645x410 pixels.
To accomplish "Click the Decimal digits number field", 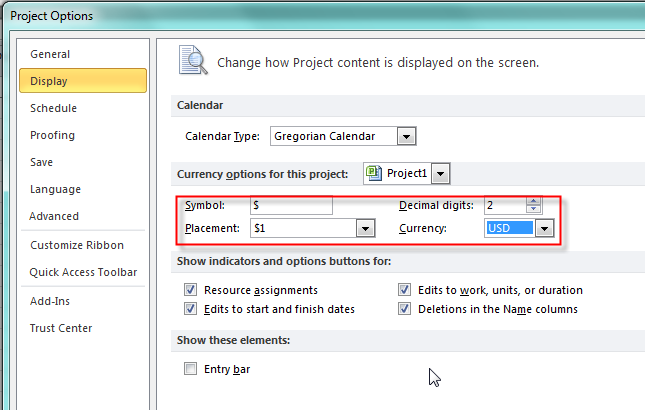I will pyautogui.click(x=503, y=205).
